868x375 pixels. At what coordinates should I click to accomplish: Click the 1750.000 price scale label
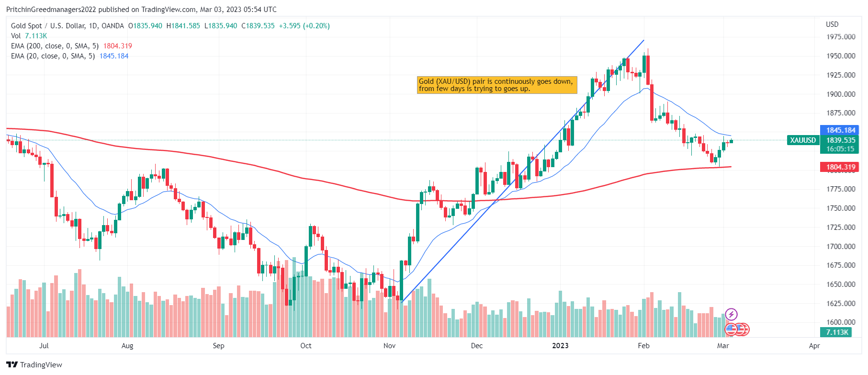pos(841,208)
